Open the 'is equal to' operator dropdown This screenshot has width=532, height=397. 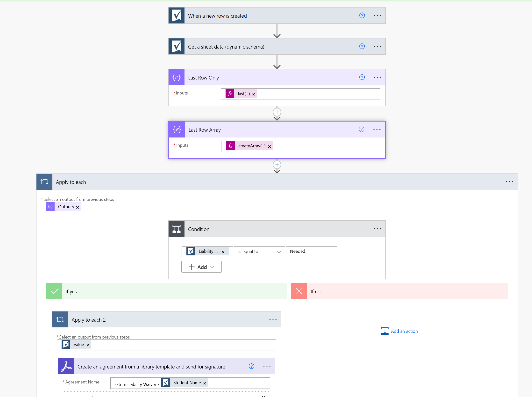pyautogui.click(x=259, y=252)
